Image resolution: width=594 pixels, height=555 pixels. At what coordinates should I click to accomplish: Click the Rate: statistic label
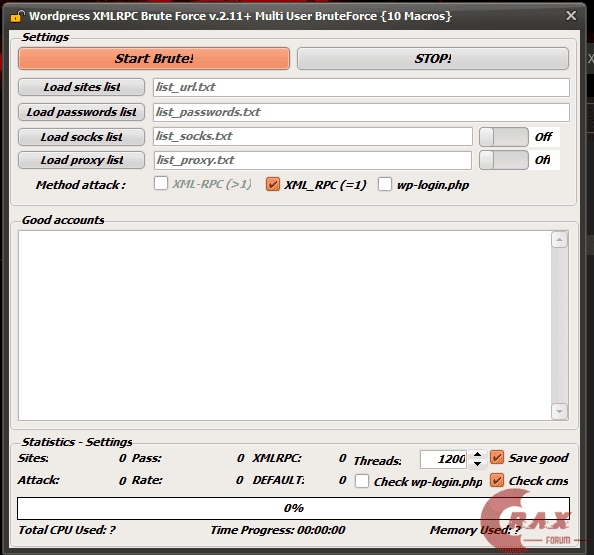[x=147, y=480]
